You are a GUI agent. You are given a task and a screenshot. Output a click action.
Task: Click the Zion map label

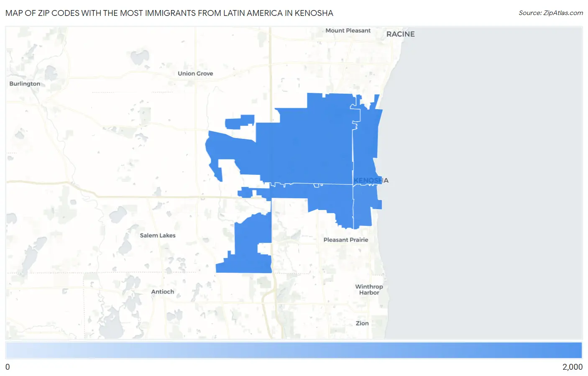coord(362,323)
